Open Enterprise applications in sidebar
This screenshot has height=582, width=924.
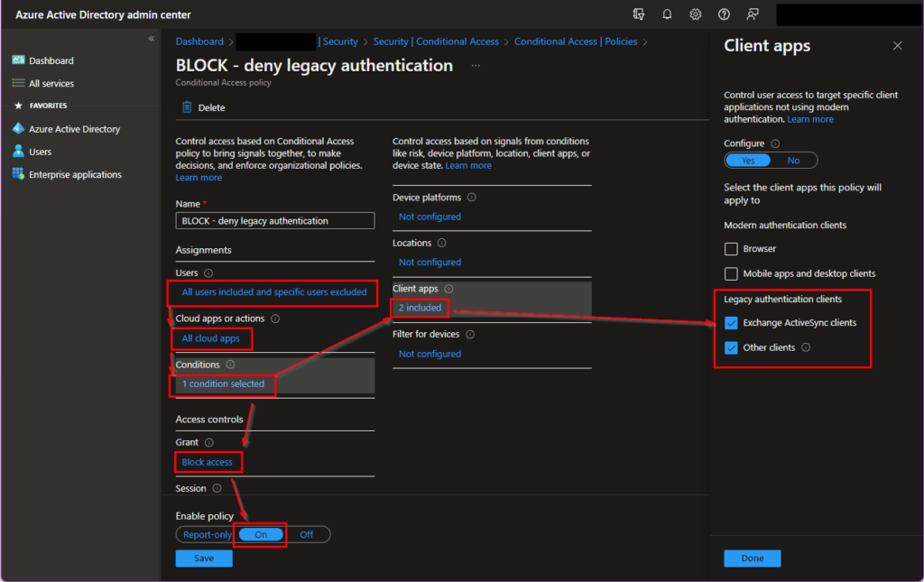pos(75,175)
